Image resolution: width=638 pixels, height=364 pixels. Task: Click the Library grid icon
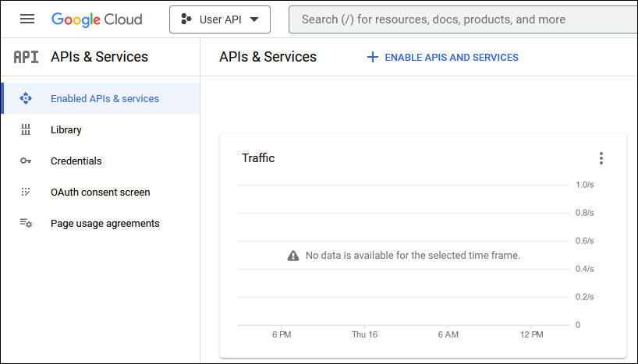(26, 130)
